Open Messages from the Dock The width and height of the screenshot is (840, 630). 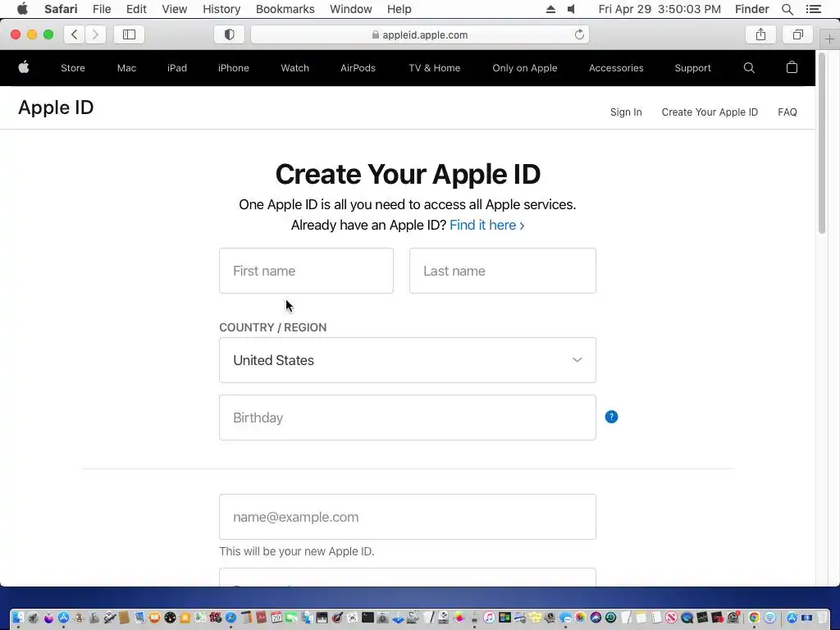565,618
